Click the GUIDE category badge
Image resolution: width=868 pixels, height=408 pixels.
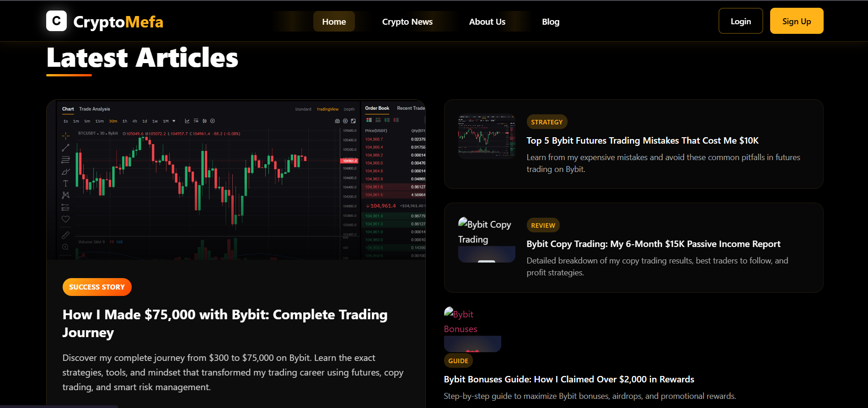458,360
